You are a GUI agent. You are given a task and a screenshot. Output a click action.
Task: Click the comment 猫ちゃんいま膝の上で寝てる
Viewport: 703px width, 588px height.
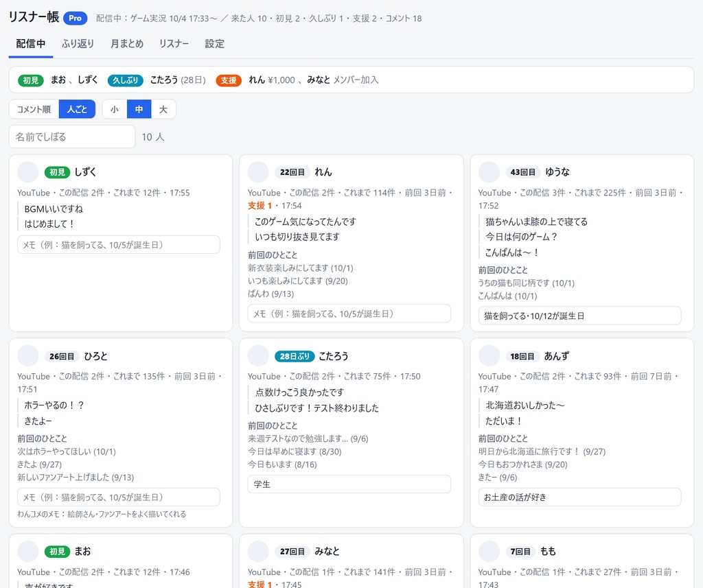(536, 222)
